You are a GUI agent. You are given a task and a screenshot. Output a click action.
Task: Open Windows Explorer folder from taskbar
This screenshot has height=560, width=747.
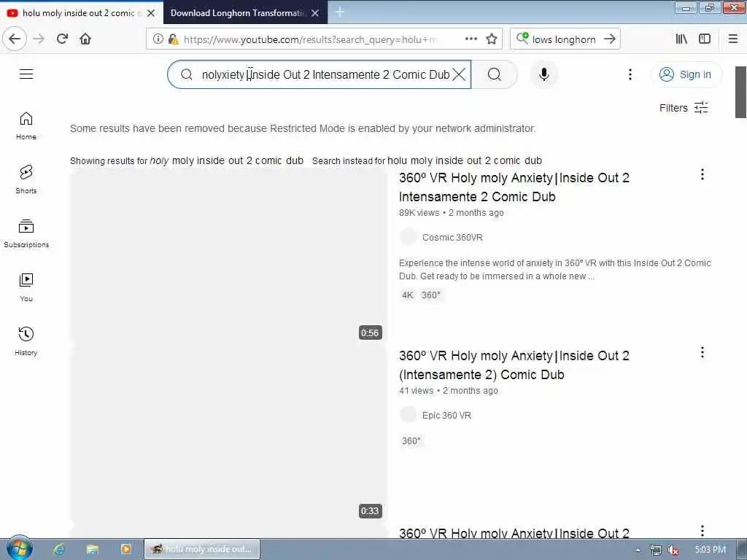(x=93, y=549)
